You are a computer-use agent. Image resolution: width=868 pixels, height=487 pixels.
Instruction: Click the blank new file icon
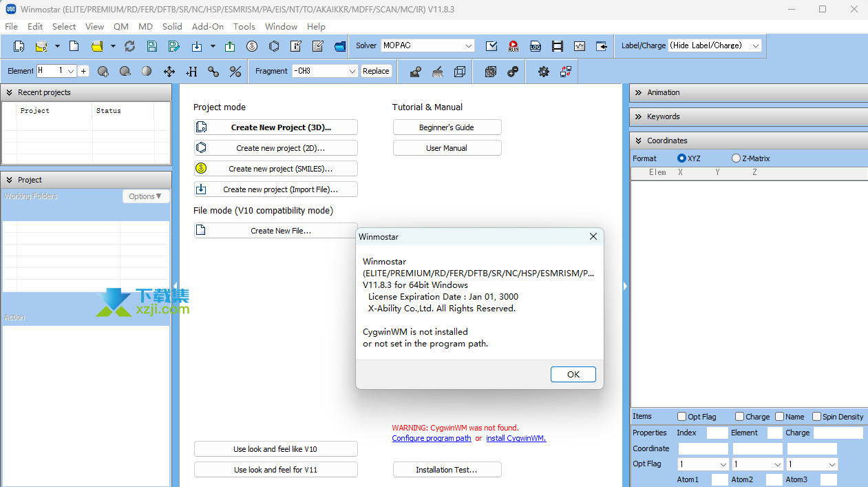tap(74, 46)
